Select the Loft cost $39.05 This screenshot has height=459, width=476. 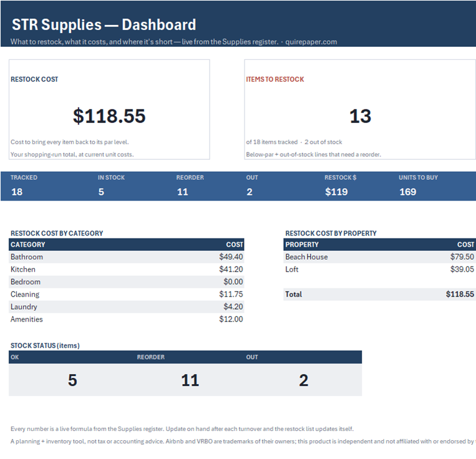click(462, 269)
